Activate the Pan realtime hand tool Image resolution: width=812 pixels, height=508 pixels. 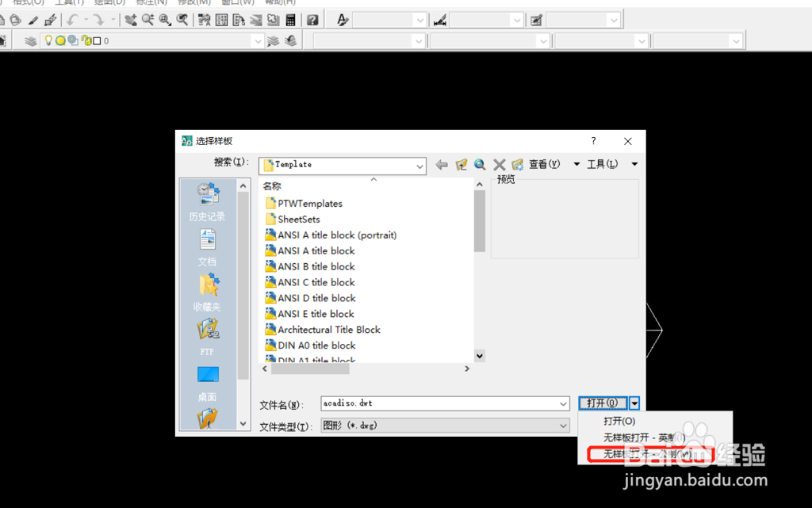pyautogui.click(x=131, y=20)
